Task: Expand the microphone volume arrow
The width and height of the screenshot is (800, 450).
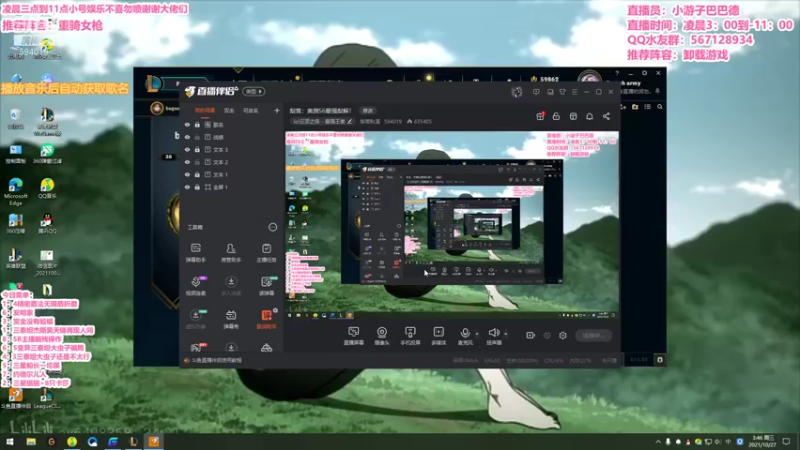Action: tap(477, 334)
